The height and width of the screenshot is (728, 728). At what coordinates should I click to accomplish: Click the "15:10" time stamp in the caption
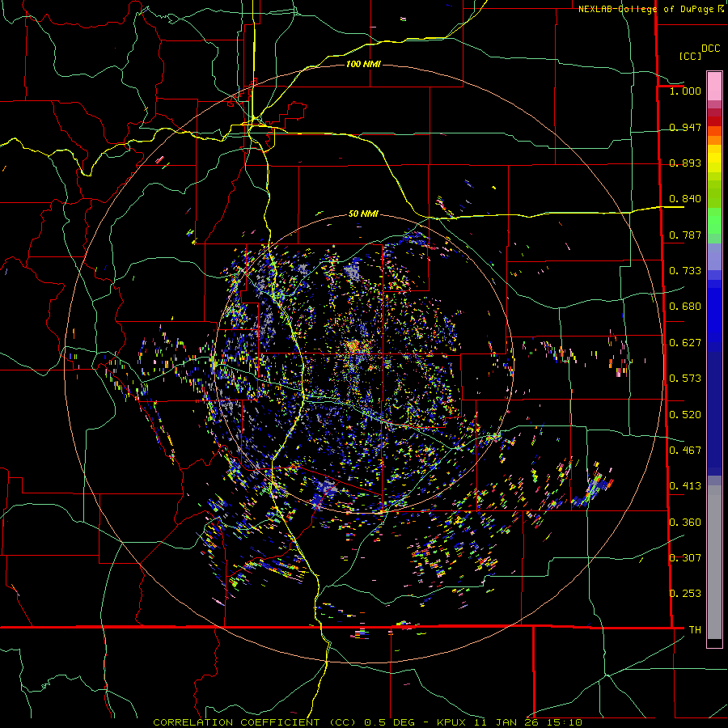pos(564,722)
